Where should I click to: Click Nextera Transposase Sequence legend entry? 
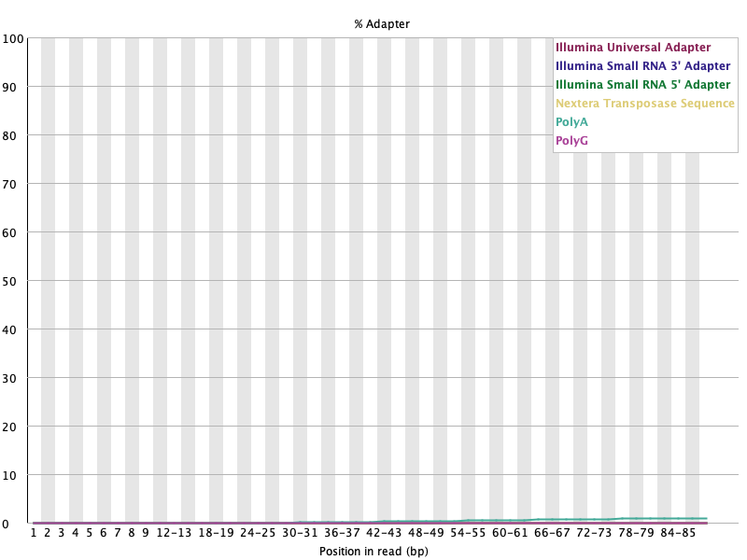coord(644,104)
